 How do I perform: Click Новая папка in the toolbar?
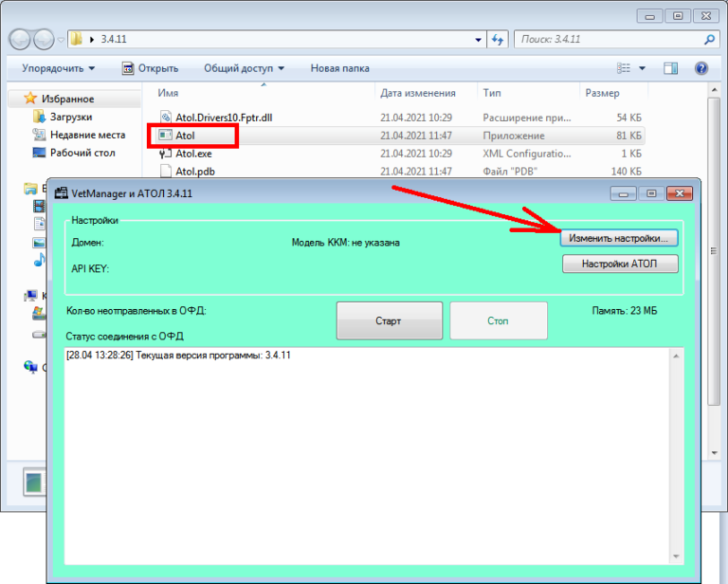click(x=339, y=68)
